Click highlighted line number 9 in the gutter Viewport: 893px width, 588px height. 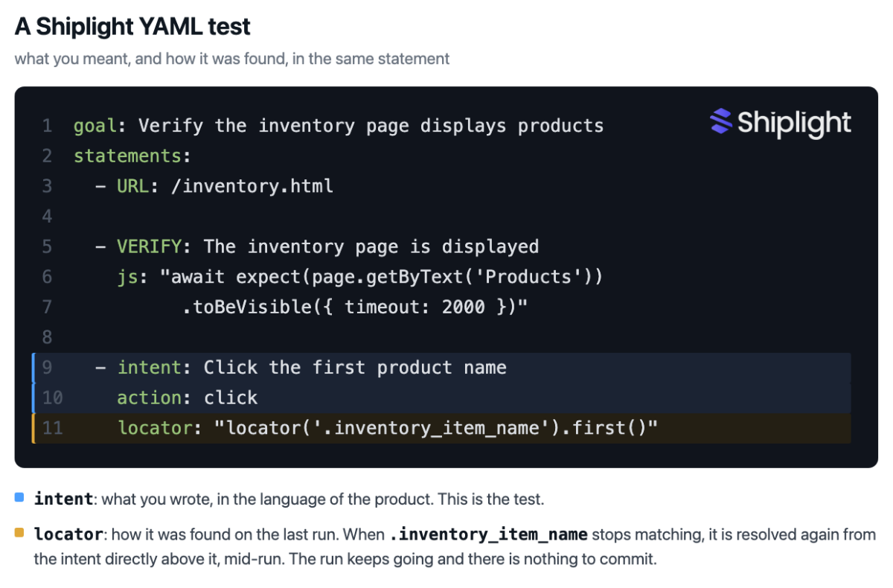coord(47,368)
